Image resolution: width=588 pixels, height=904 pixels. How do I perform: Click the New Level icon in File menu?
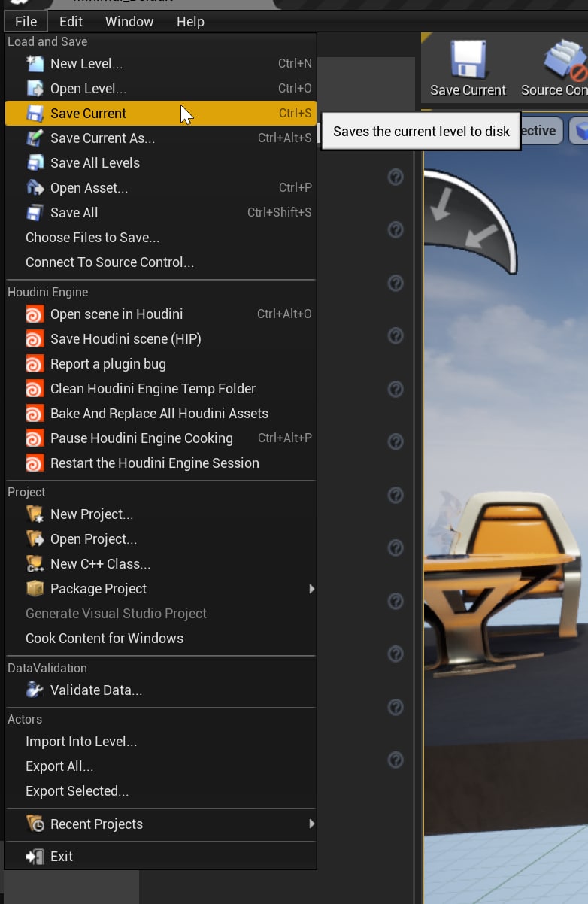(35, 64)
